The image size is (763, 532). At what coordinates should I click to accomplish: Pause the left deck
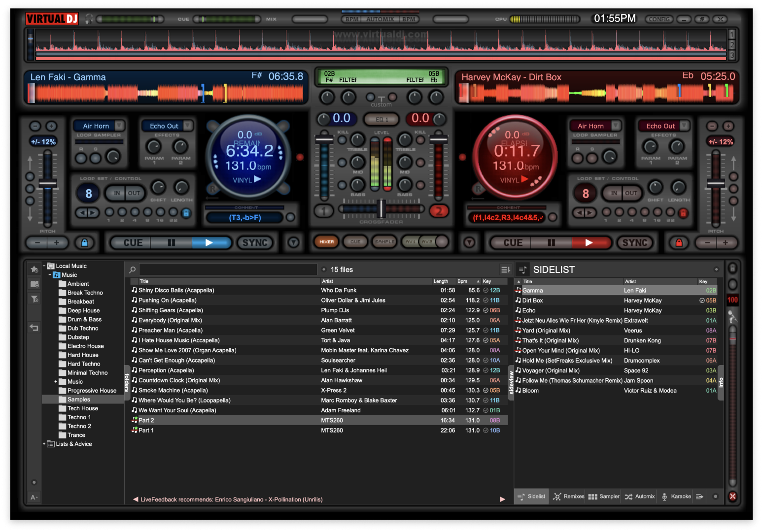pyautogui.click(x=171, y=242)
